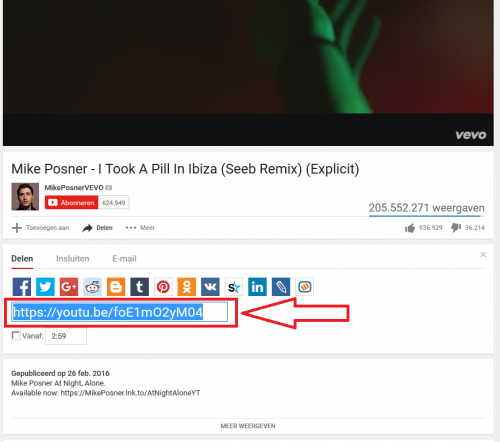The height and width of the screenshot is (442, 500).
Task: Share to Odnoklassniki via orange icon
Action: pyautogui.click(x=187, y=287)
